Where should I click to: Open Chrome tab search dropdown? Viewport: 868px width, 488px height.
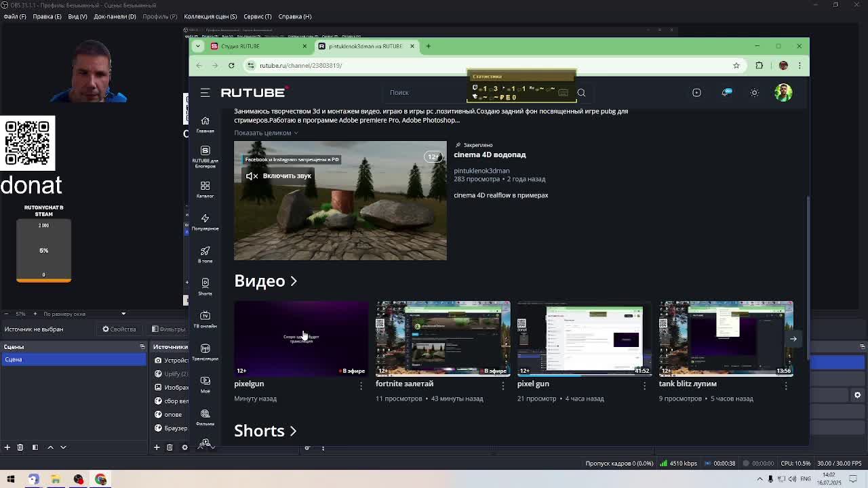pos(197,46)
